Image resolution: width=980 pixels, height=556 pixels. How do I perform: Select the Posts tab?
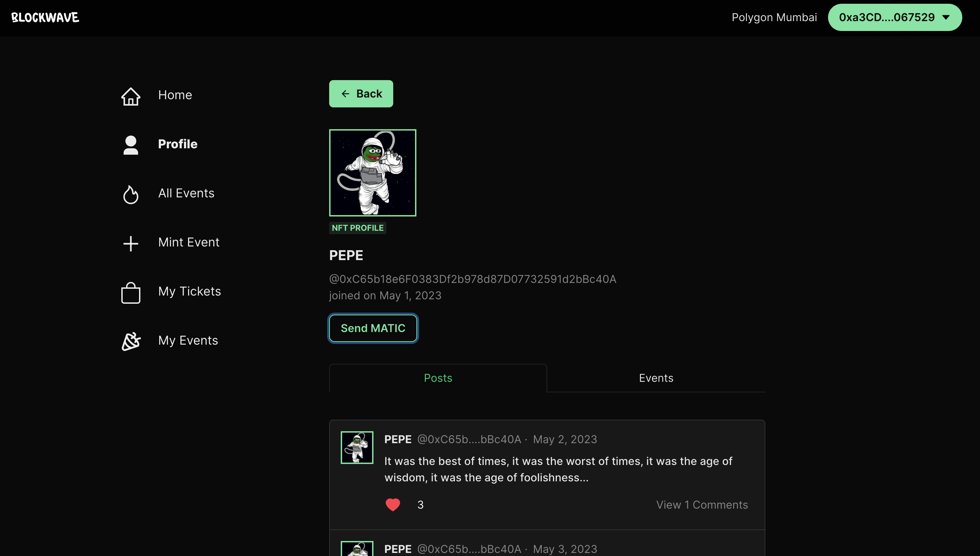(438, 378)
